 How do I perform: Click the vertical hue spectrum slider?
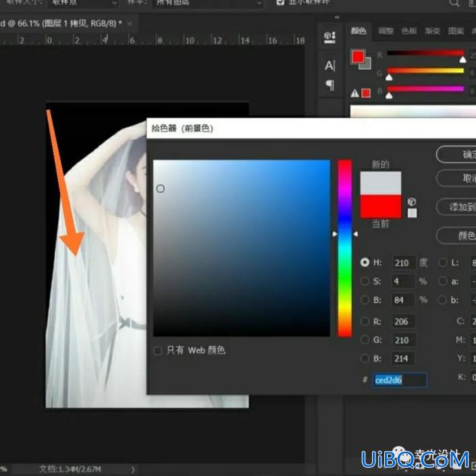coord(345,248)
